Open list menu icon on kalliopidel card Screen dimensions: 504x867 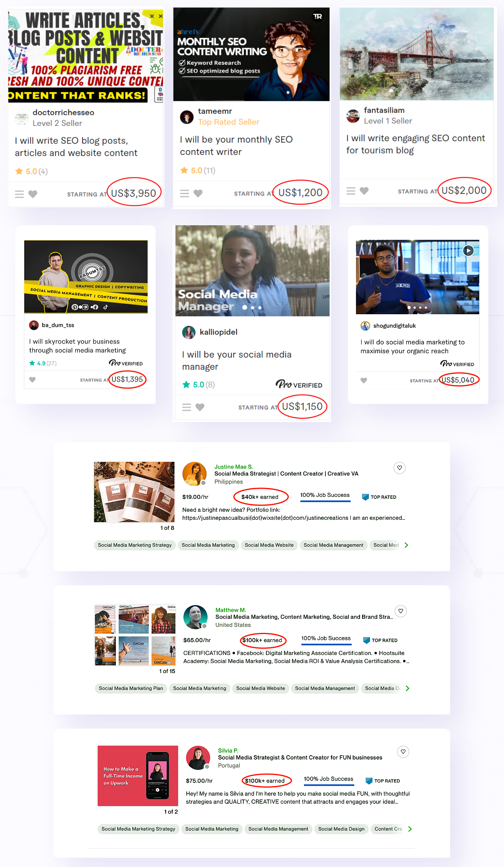[x=187, y=407]
